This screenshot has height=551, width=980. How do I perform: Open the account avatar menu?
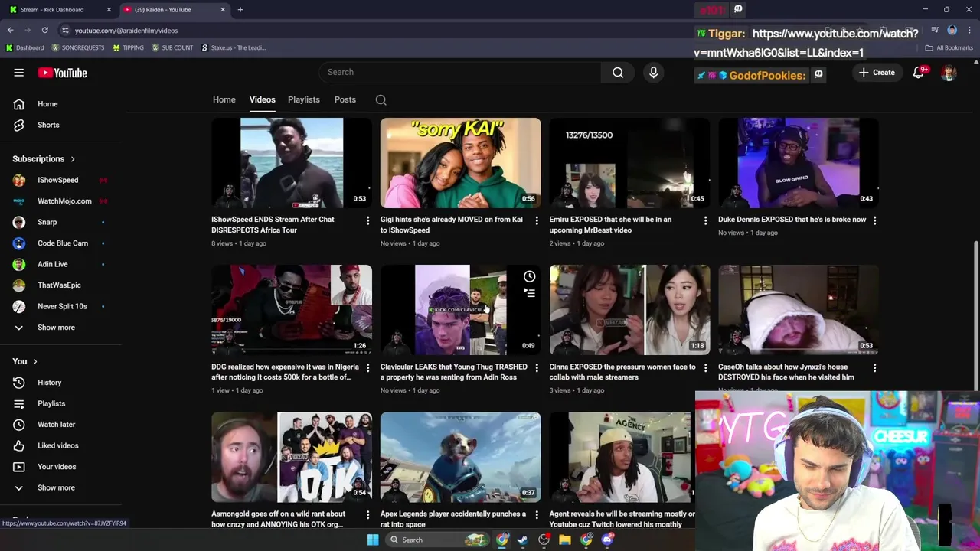949,73
